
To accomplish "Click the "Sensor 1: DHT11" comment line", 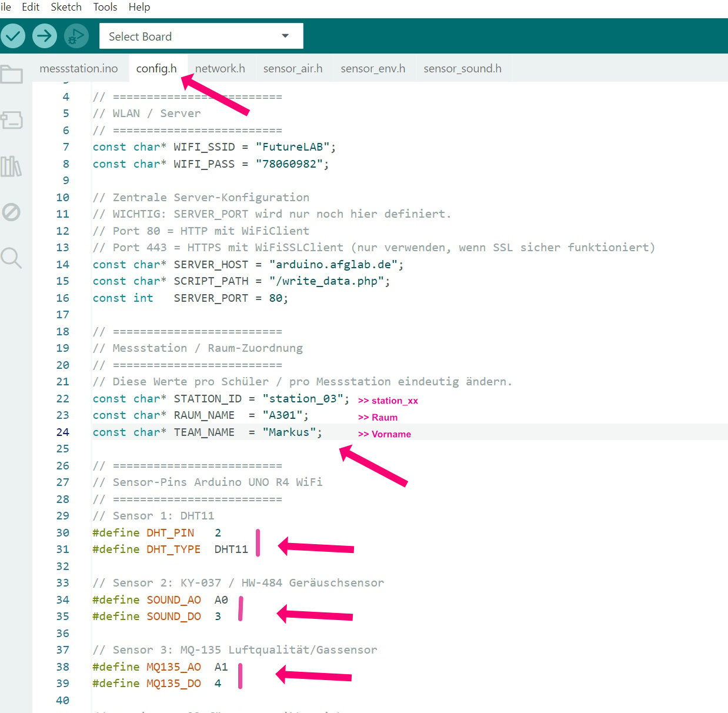I will [x=153, y=516].
